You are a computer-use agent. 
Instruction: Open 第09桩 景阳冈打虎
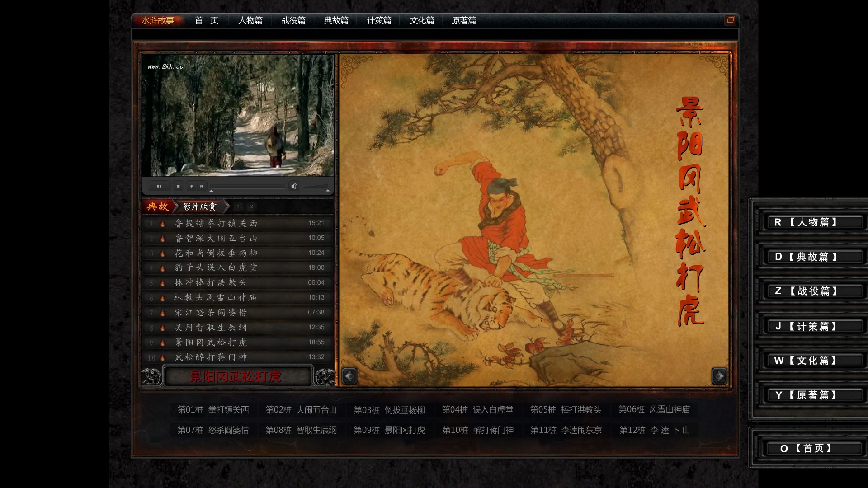(x=389, y=430)
